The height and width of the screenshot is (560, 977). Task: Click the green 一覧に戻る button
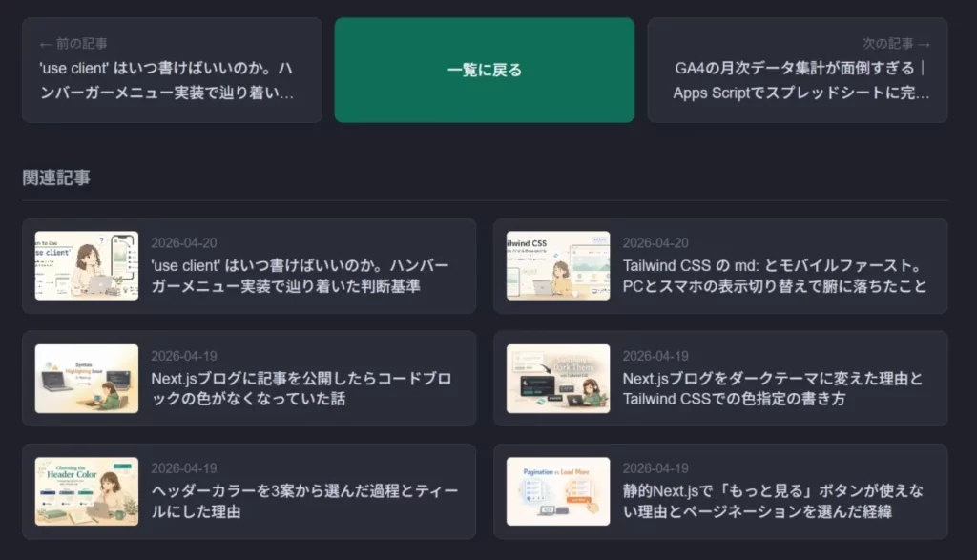tap(484, 70)
